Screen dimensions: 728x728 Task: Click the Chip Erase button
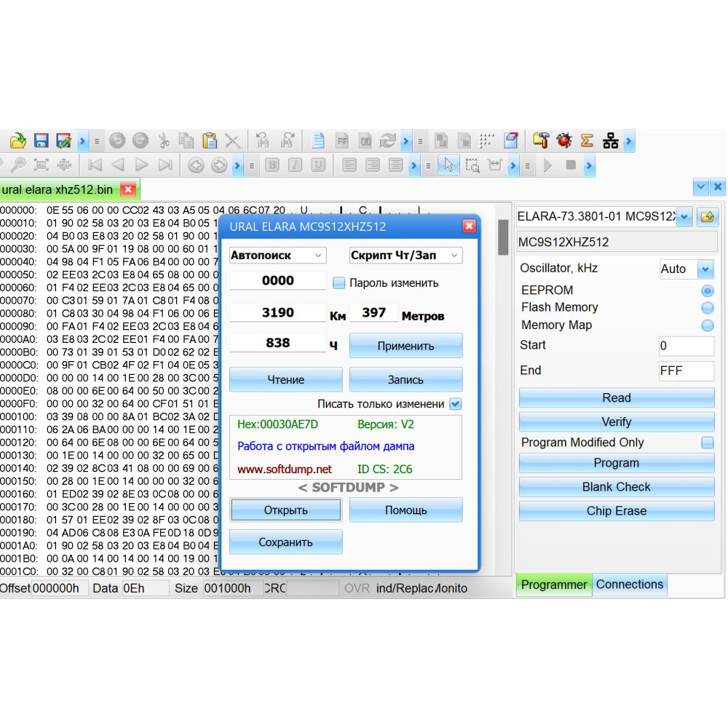tap(616, 511)
